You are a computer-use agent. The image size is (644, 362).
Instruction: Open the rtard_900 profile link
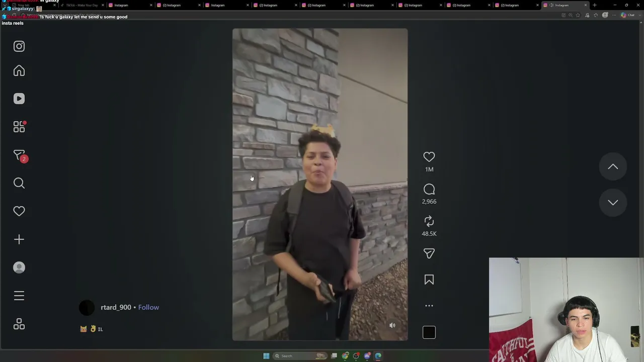(x=116, y=307)
